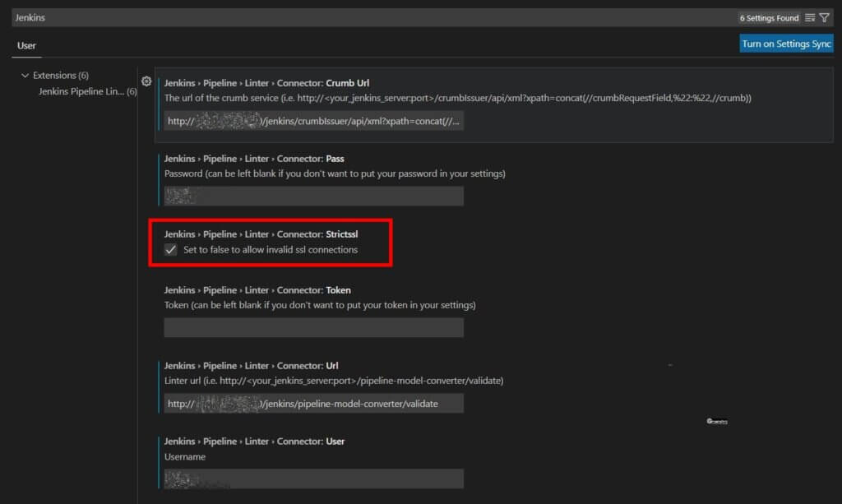Switch to the User settings tab
Viewport: 842px width, 504px height.
26,45
